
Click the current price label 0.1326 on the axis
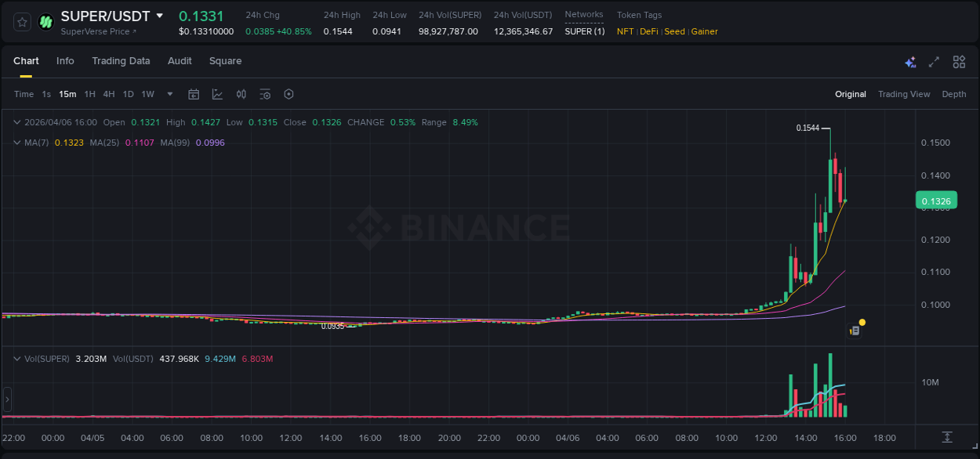[x=936, y=201]
